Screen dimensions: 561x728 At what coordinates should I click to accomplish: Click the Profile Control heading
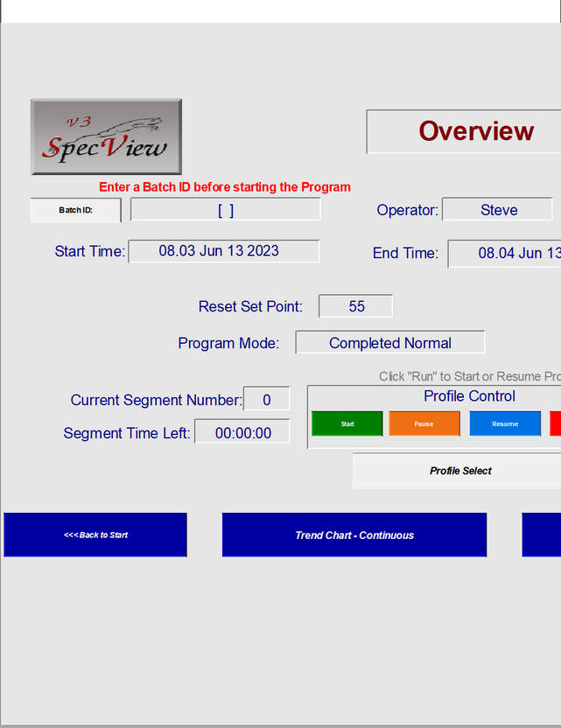click(469, 396)
